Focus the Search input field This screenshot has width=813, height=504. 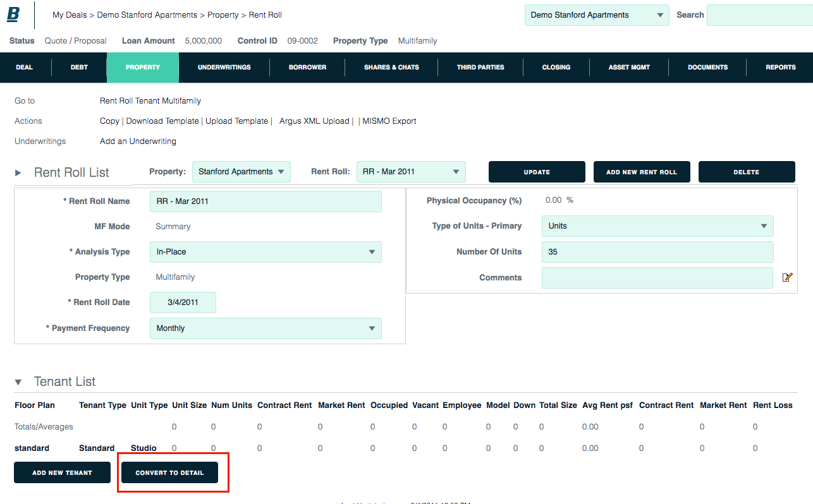point(760,15)
